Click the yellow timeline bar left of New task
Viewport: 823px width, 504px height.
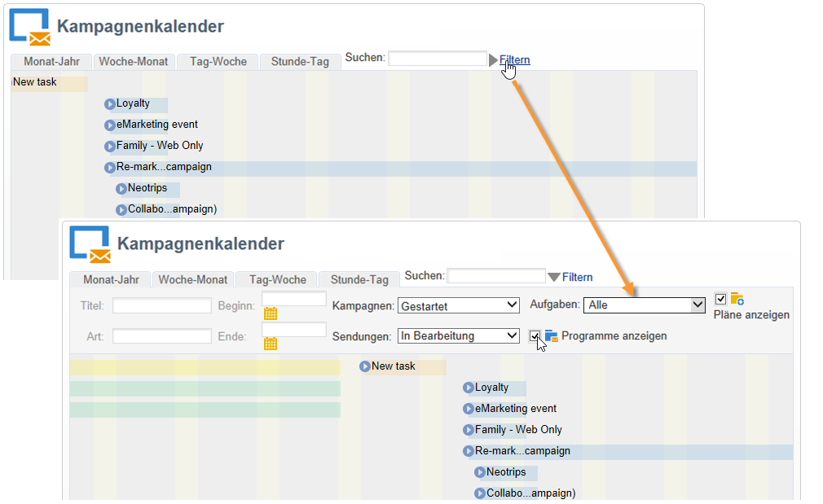click(x=205, y=367)
